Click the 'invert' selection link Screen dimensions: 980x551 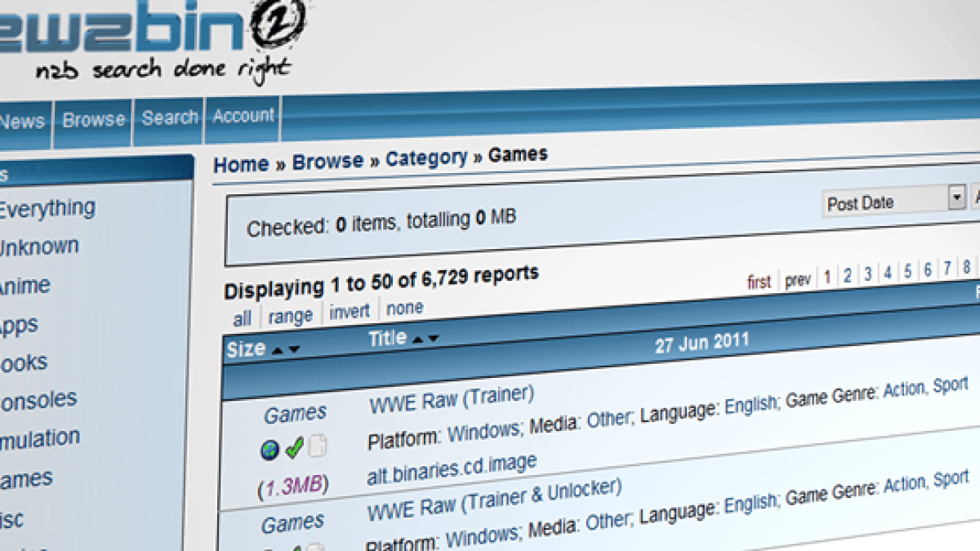coord(350,312)
